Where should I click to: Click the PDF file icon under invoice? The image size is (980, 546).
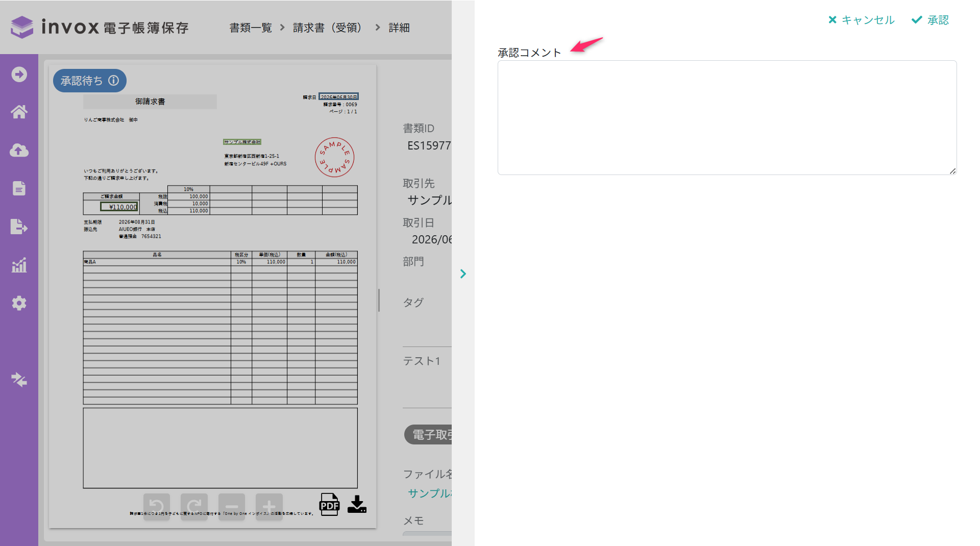[329, 505]
